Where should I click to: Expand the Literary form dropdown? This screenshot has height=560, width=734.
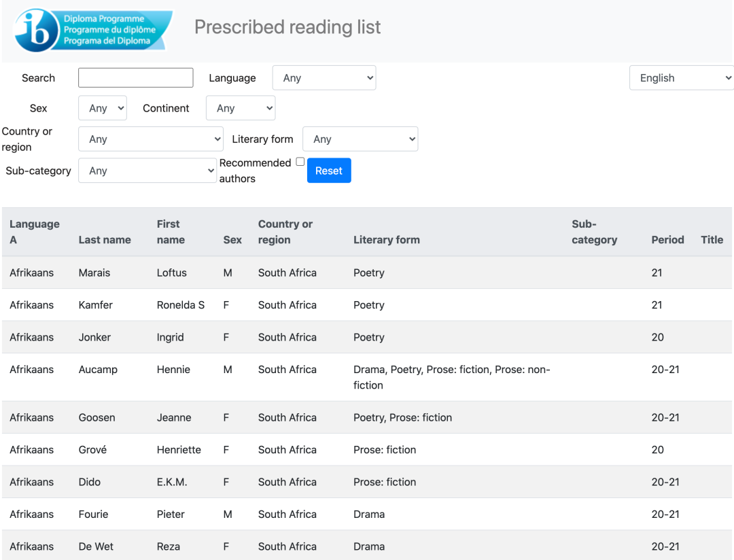pyautogui.click(x=360, y=139)
